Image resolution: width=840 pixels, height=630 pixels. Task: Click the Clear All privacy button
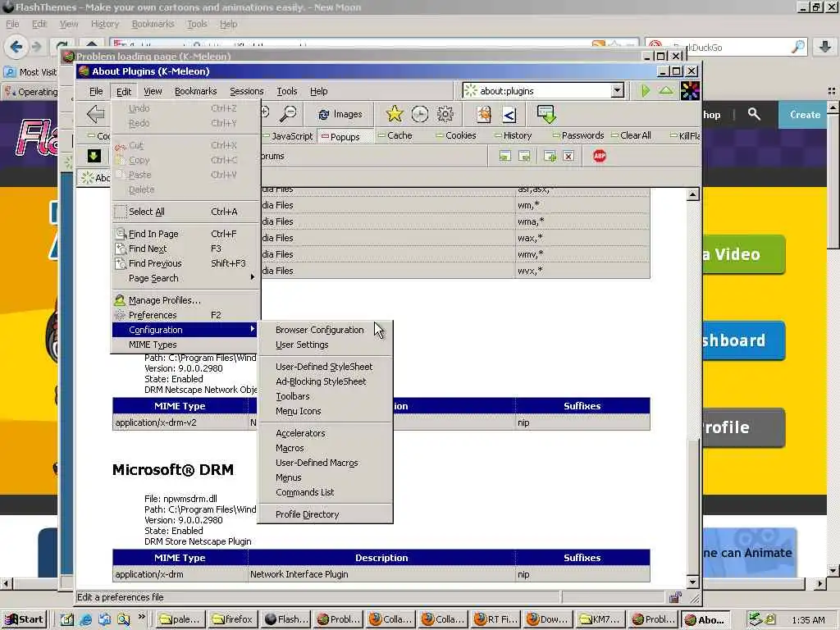(632, 135)
